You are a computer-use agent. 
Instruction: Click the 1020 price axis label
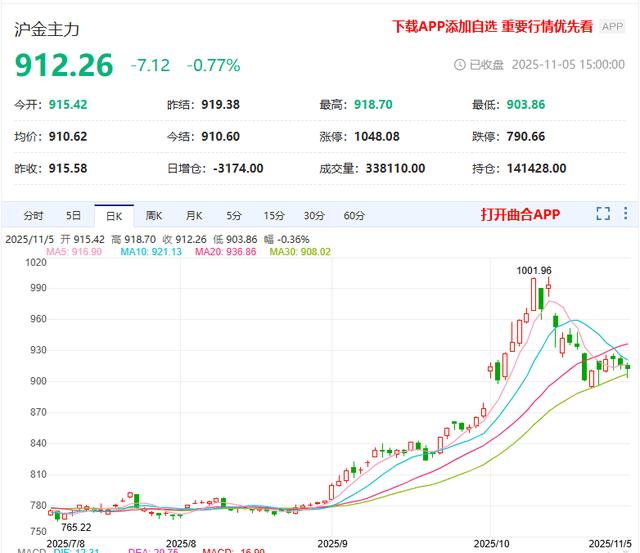pyautogui.click(x=36, y=262)
